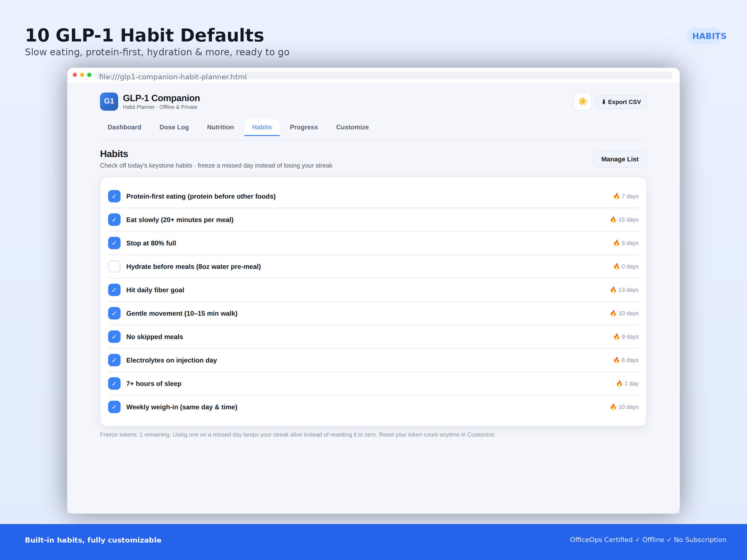Click the Export CSV button
This screenshot has height=560, width=747.
pos(621,102)
